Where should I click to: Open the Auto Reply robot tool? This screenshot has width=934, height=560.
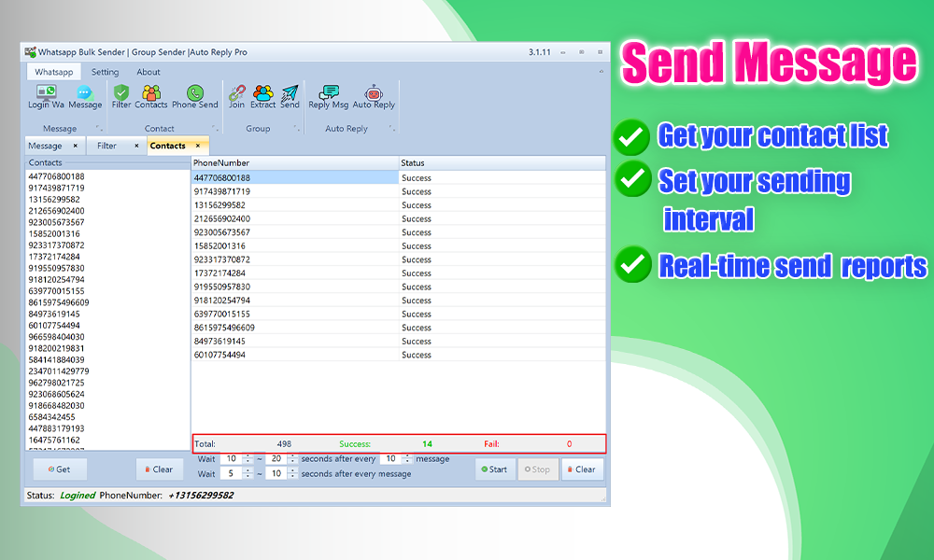pos(374,97)
